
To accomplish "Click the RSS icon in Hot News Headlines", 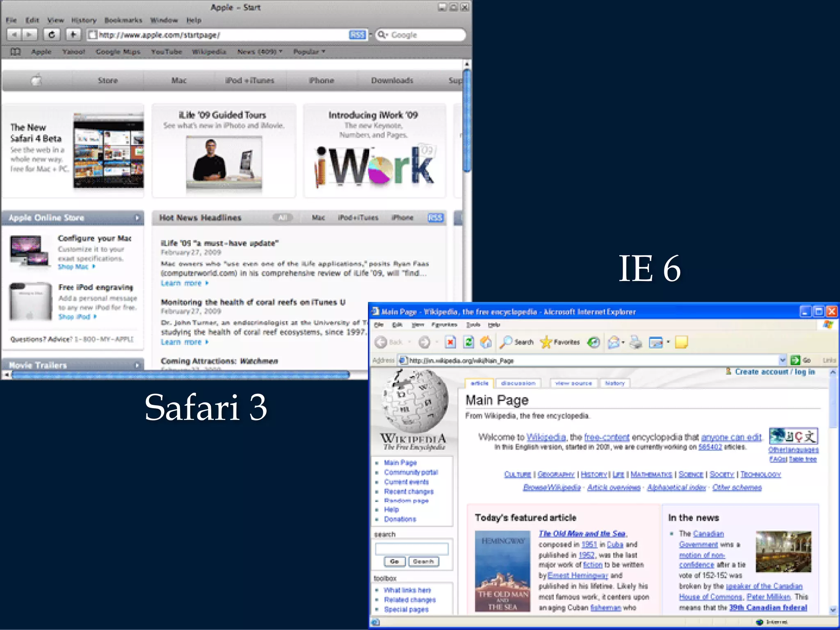I will tap(435, 217).
